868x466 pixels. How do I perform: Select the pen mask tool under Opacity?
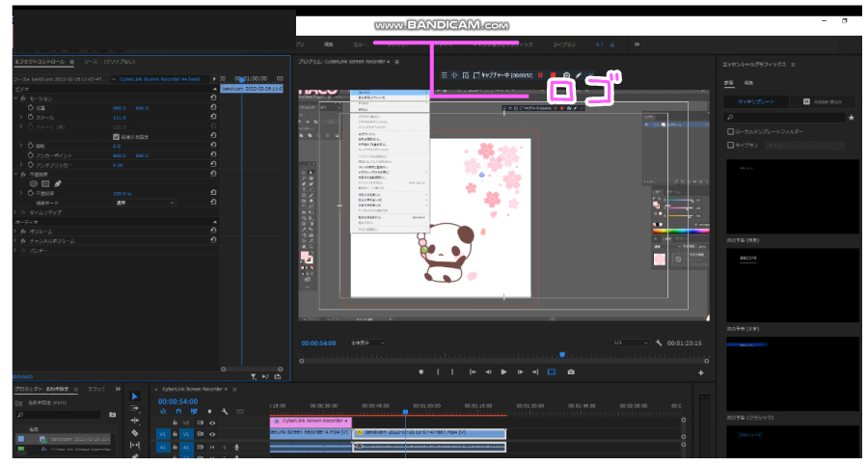57,183
